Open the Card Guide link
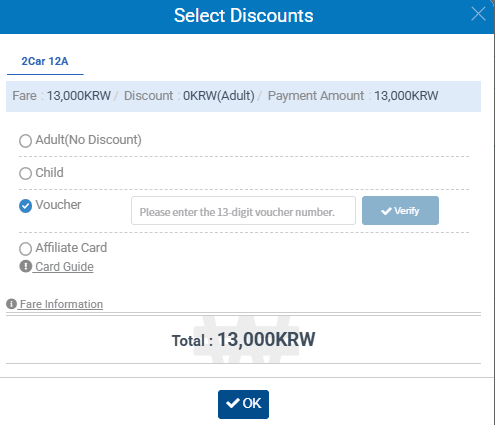The width and height of the screenshot is (495, 425). click(64, 267)
